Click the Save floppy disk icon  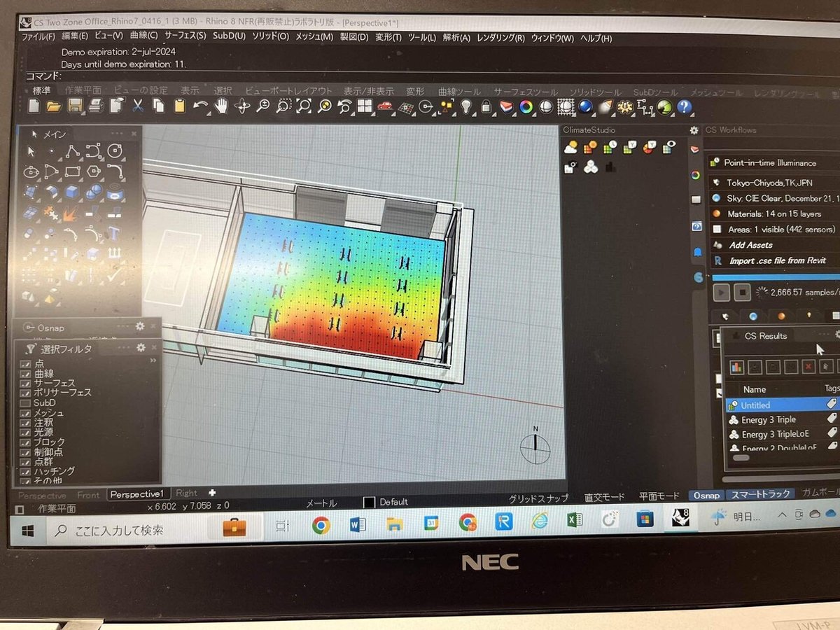(75, 106)
